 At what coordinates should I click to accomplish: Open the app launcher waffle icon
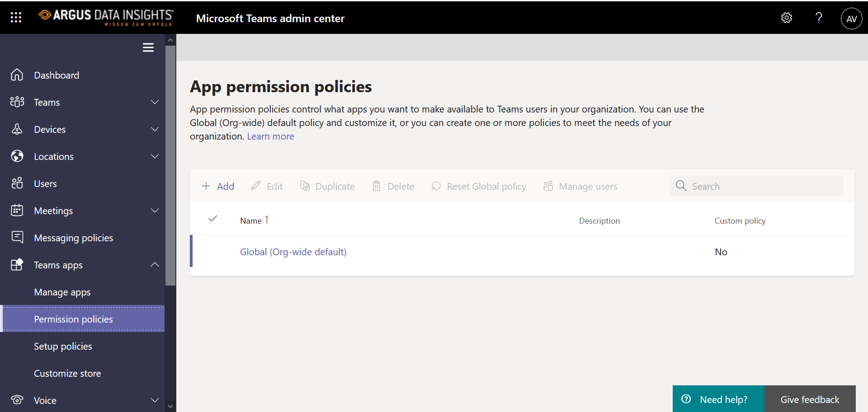coord(16,18)
